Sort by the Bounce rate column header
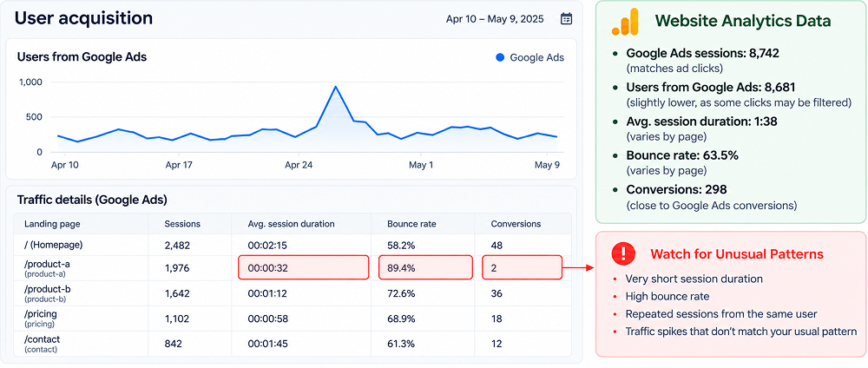Image resolution: width=868 pixels, height=368 pixels. 411,224
